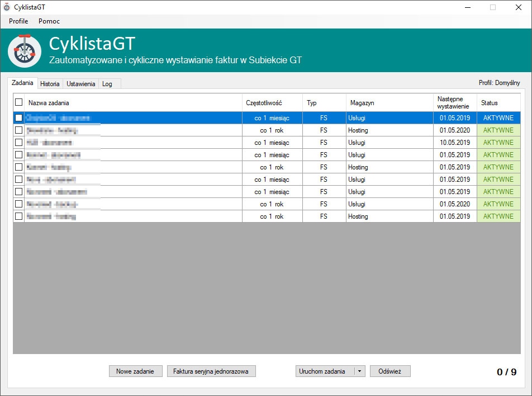532x396 pixels.
Task: Tick the checkbox on the last task row
Action: pyautogui.click(x=19, y=216)
